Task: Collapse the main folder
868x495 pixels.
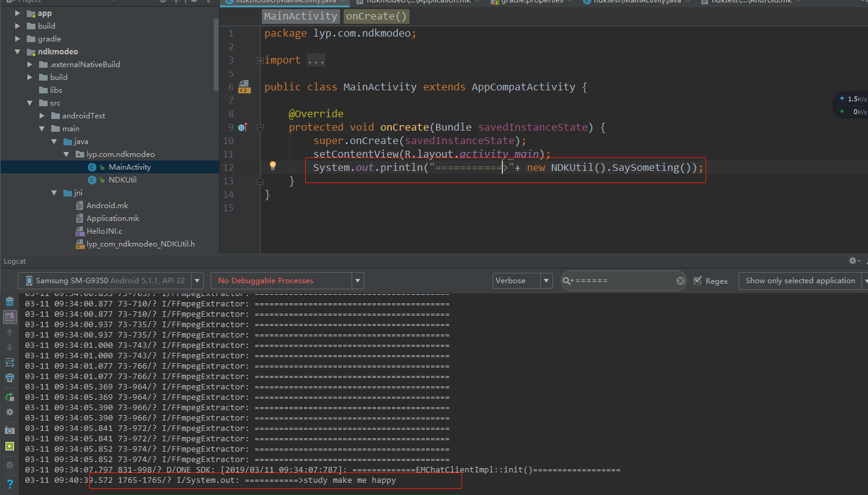Action: [x=42, y=128]
